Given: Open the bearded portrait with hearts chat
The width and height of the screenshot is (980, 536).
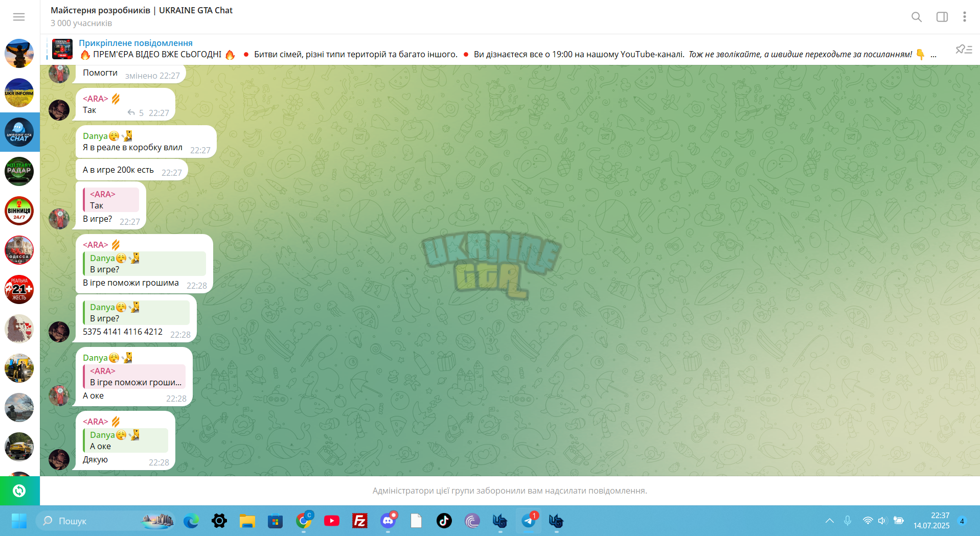Looking at the screenshot, I should pos(19,329).
